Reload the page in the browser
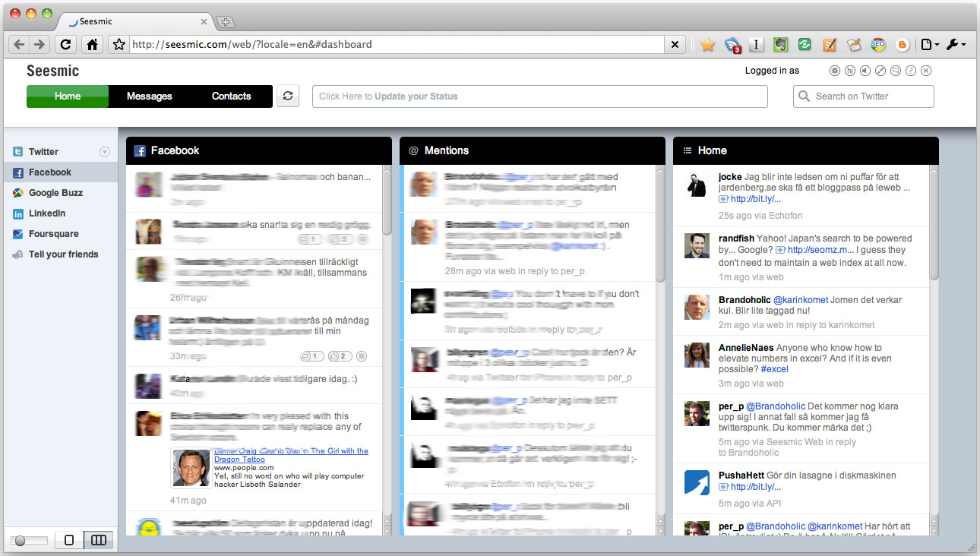The image size is (980, 556). pos(66,44)
